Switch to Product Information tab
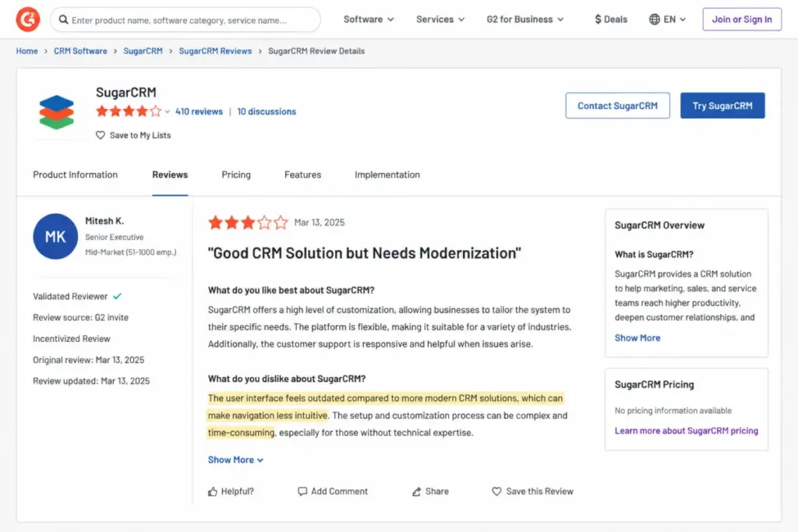 tap(76, 174)
